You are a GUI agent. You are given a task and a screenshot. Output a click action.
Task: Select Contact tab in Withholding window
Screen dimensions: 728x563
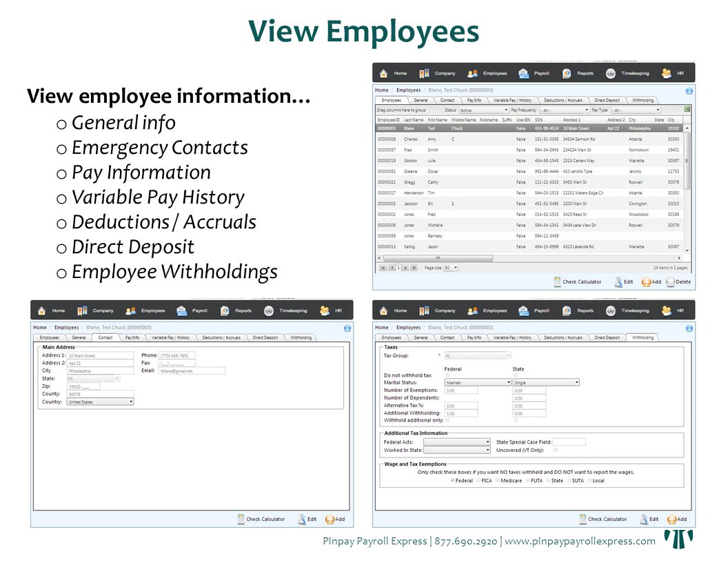(x=447, y=337)
